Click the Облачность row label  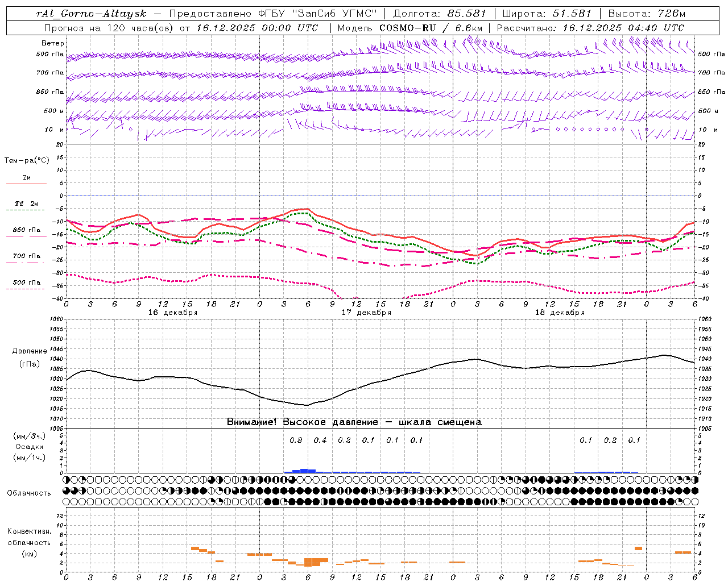click(29, 493)
